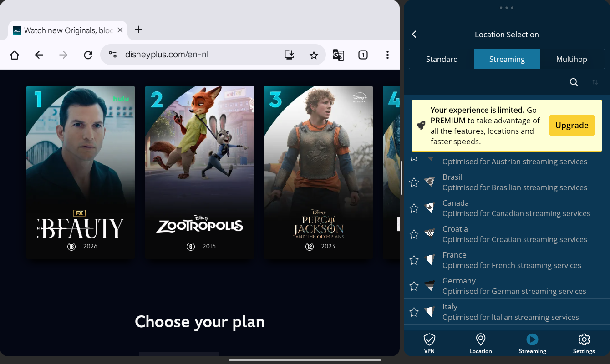Open Location section in bottom navigation
610x364 pixels.
tap(481, 343)
